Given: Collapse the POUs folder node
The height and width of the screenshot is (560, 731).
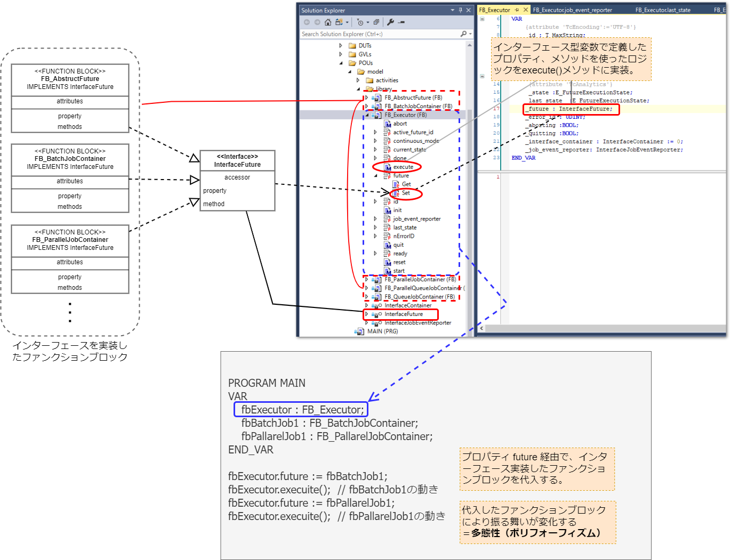Looking at the screenshot, I should [x=341, y=63].
